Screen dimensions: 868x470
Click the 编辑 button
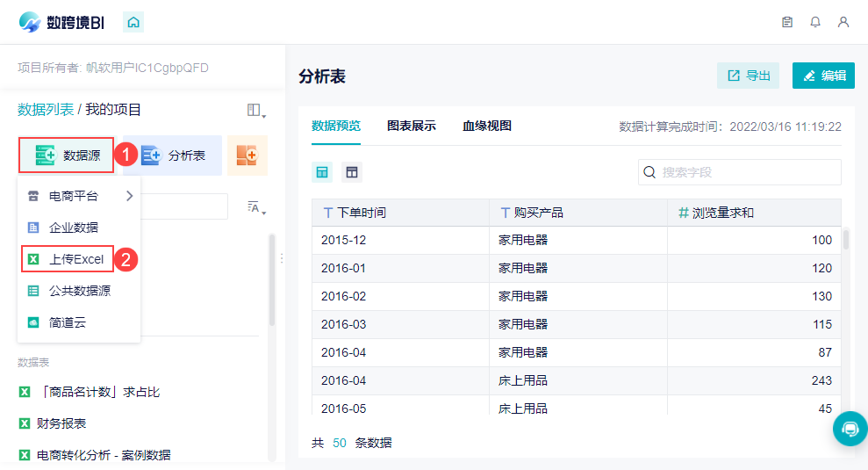pos(823,76)
